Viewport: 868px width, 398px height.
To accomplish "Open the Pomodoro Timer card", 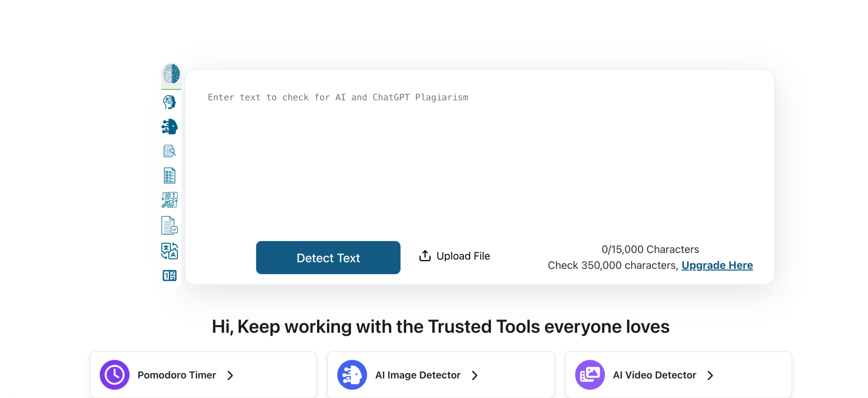I will pyautogui.click(x=203, y=375).
